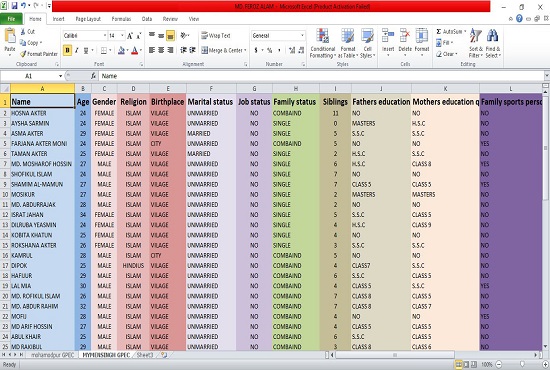Viewport: 550px width, 370px height.
Task: Click the Accounting dollar format icon
Action: [x=256, y=51]
